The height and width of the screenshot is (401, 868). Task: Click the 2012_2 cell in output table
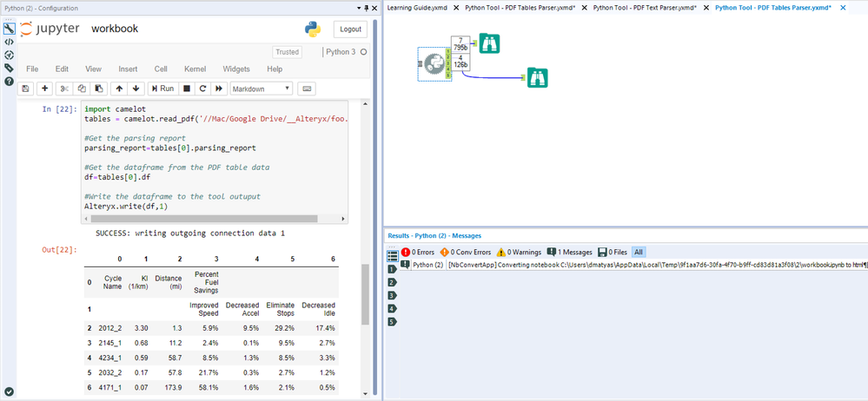tap(110, 328)
